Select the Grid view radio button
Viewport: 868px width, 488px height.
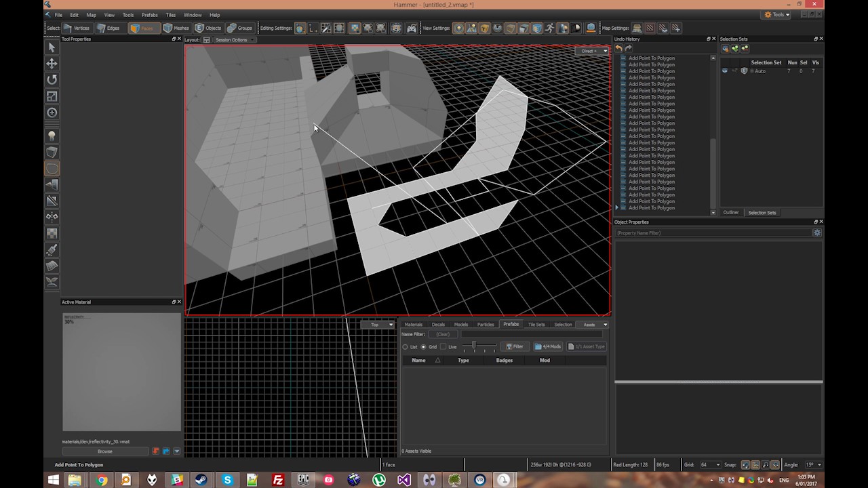click(x=424, y=347)
